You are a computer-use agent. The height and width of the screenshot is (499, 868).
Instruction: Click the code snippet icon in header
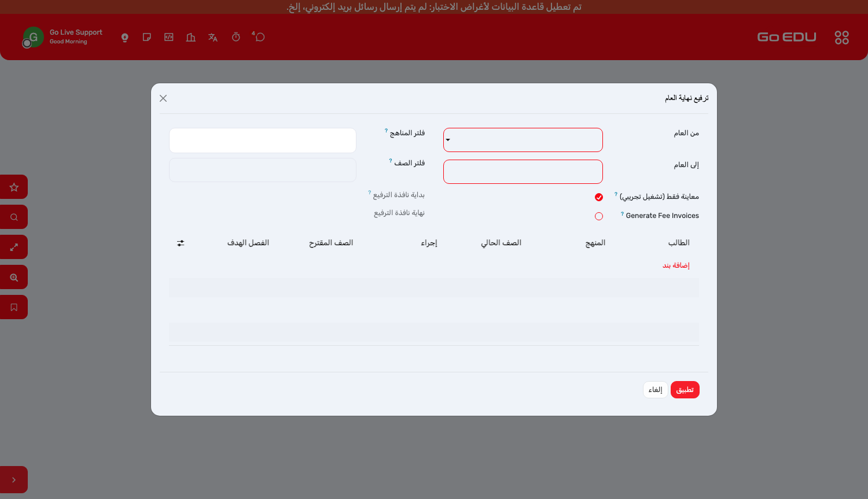point(169,37)
